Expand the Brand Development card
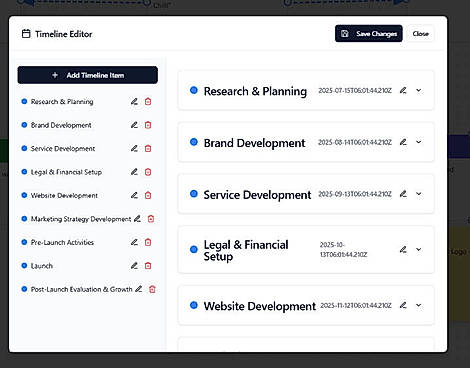Image resolution: width=470 pixels, height=368 pixels. [x=419, y=142]
